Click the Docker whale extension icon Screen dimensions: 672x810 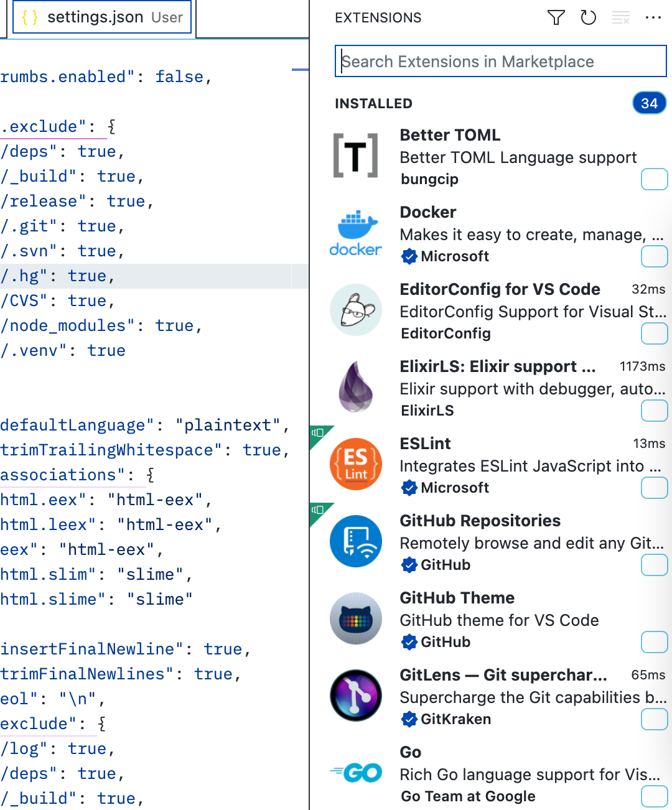355,231
